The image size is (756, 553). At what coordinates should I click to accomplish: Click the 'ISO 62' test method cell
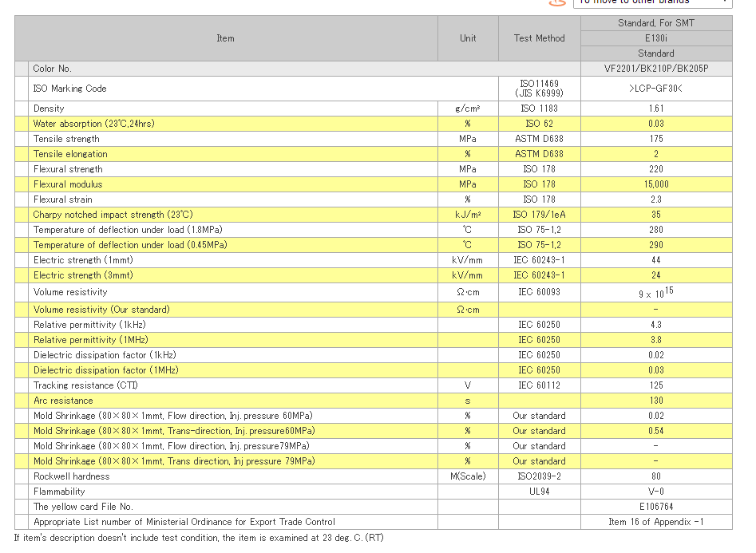click(539, 124)
